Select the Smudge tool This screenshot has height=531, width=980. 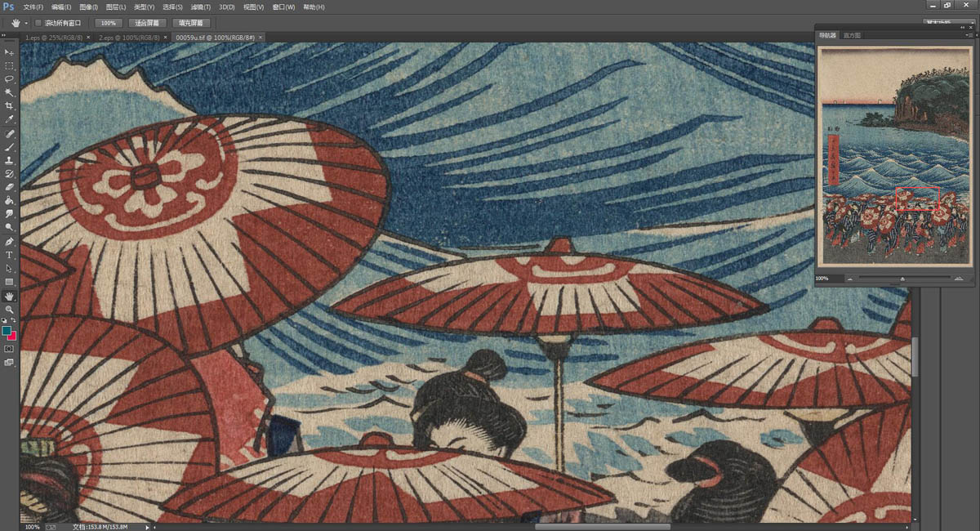pyautogui.click(x=9, y=213)
